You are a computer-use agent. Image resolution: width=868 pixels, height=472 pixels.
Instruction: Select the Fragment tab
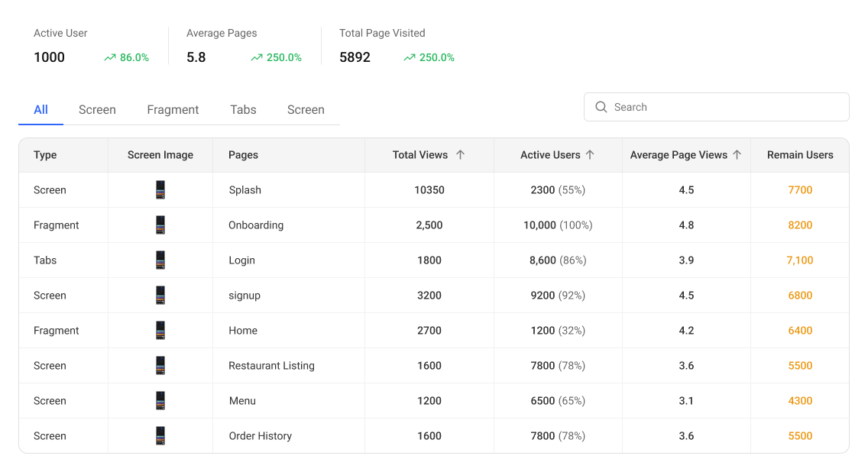tap(173, 110)
